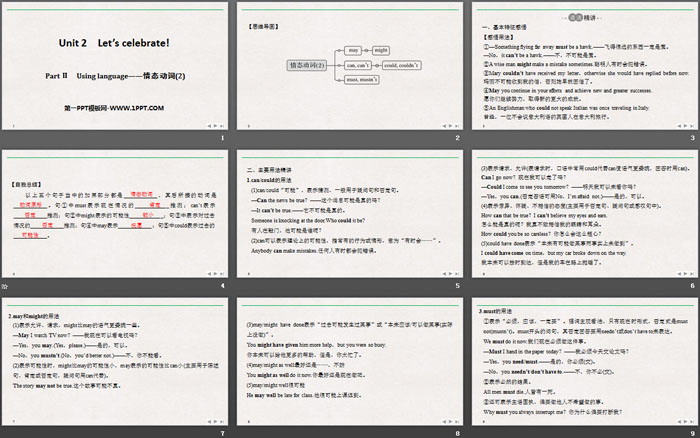Click the 'might' node in the mind map
The width and height of the screenshot is (700, 438).
(x=381, y=50)
